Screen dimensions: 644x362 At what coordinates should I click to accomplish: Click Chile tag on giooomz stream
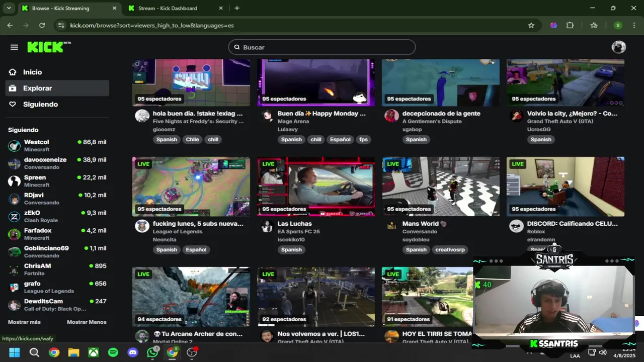(x=192, y=139)
